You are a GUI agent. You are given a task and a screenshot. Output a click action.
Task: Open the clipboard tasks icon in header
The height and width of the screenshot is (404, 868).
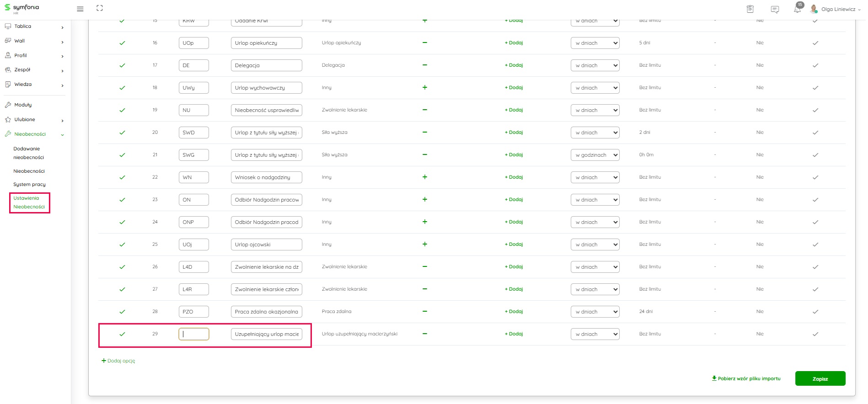tap(750, 9)
